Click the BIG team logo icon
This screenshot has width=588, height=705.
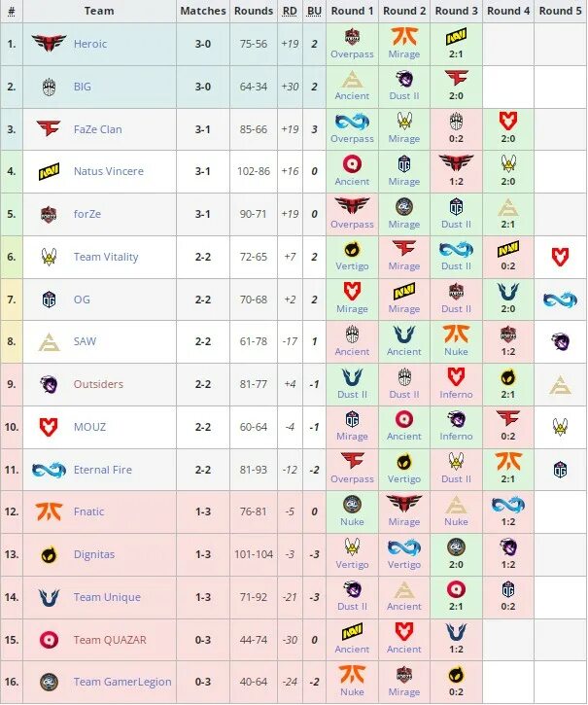click(x=49, y=87)
